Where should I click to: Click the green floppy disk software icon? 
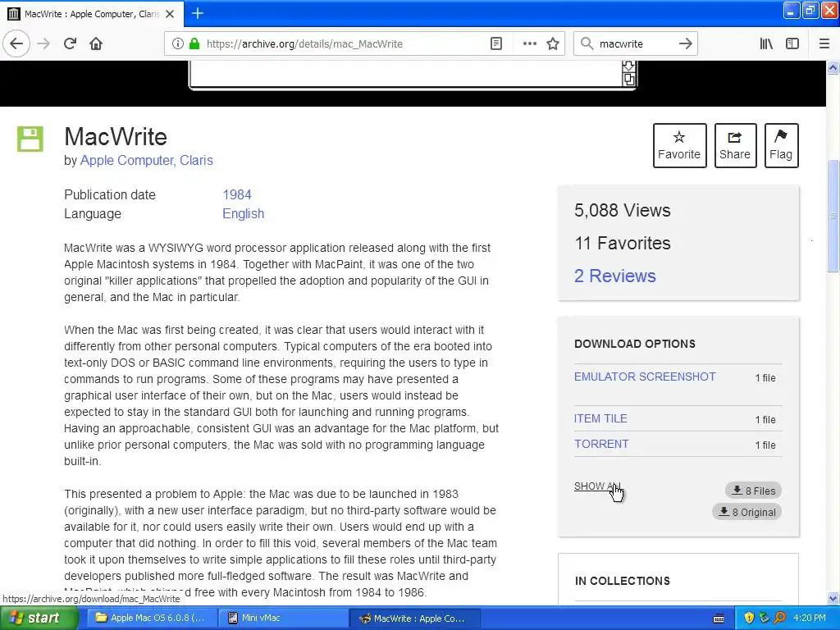tap(30, 139)
